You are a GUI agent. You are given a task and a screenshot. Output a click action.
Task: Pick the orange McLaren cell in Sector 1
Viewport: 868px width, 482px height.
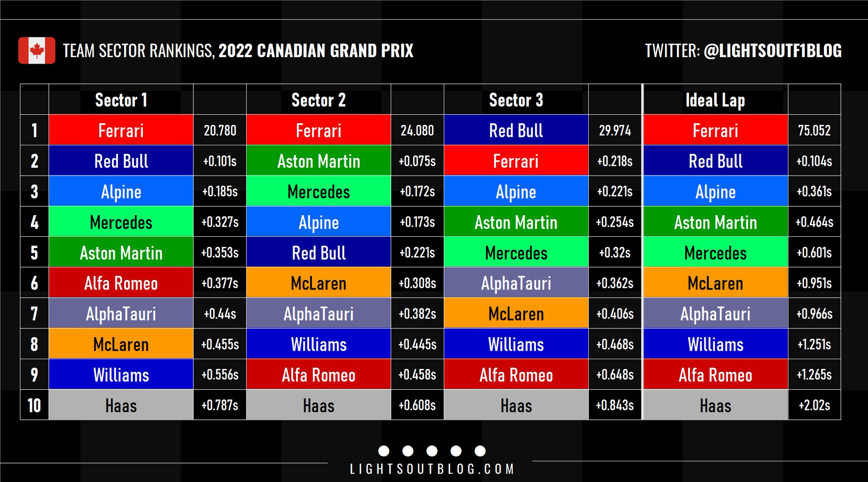coord(121,344)
